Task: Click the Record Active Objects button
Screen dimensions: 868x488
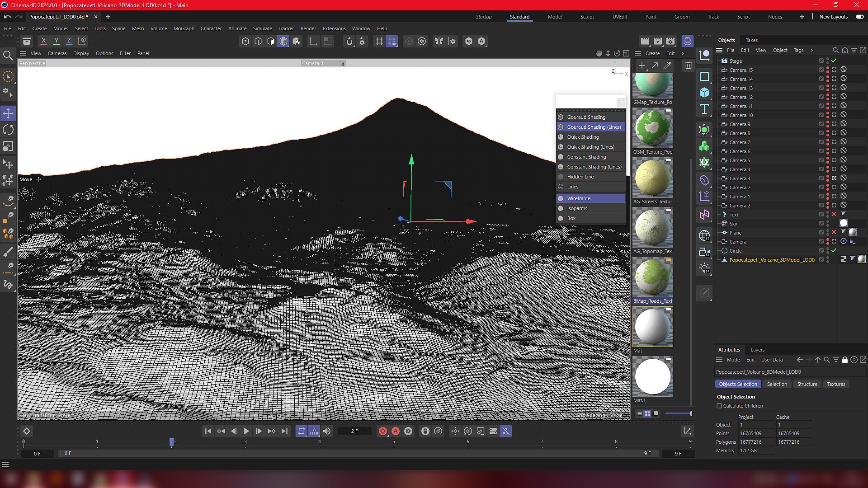Action: click(383, 431)
